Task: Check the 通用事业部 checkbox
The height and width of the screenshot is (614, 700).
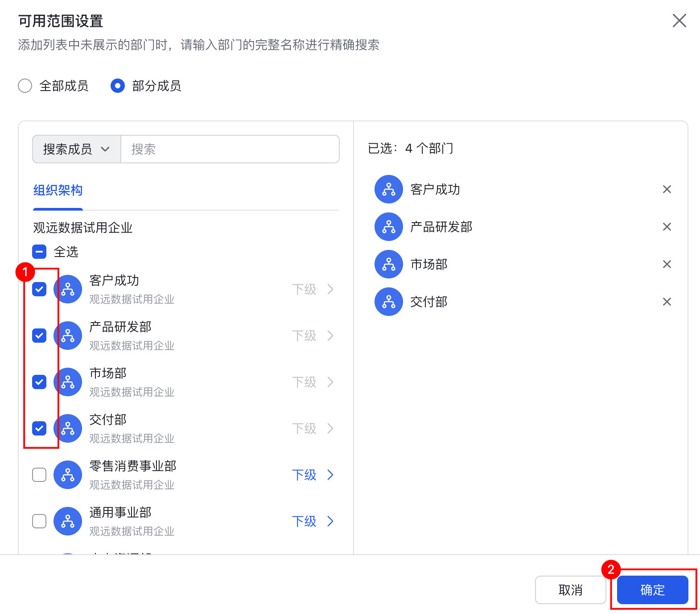Action: [39, 521]
